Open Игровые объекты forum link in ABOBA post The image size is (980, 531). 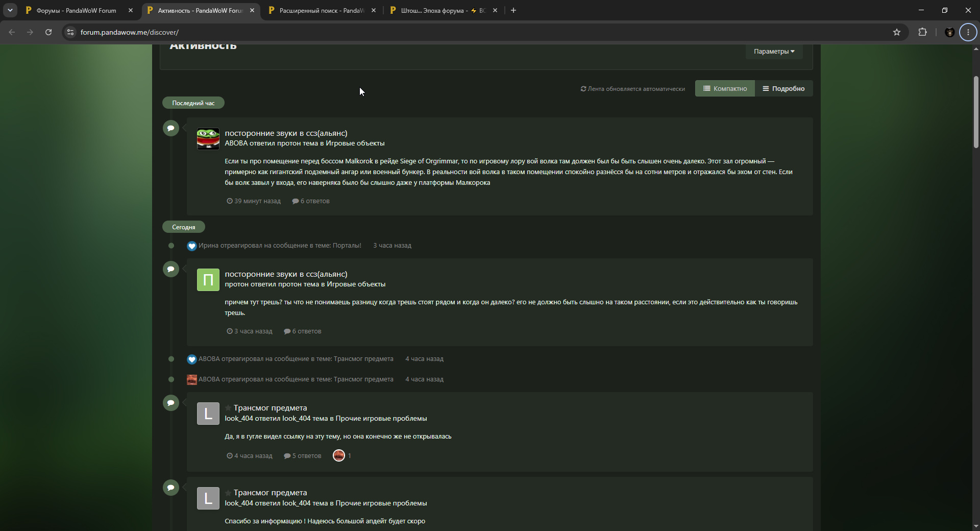pyautogui.click(x=355, y=143)
